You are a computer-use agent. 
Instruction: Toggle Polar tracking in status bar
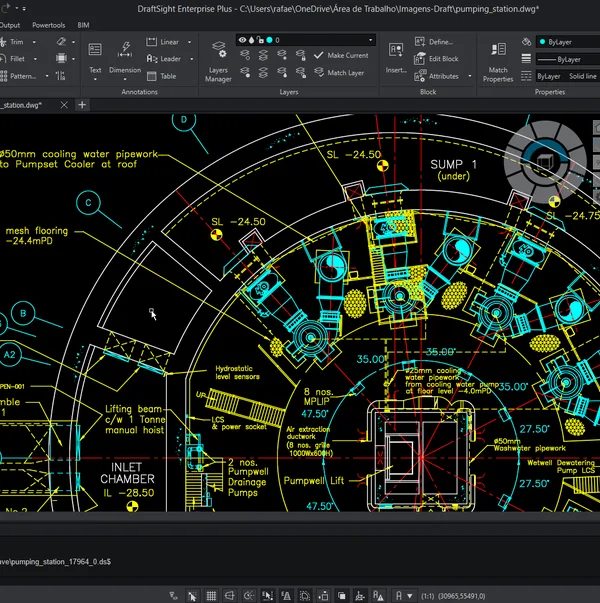[249, 596]
